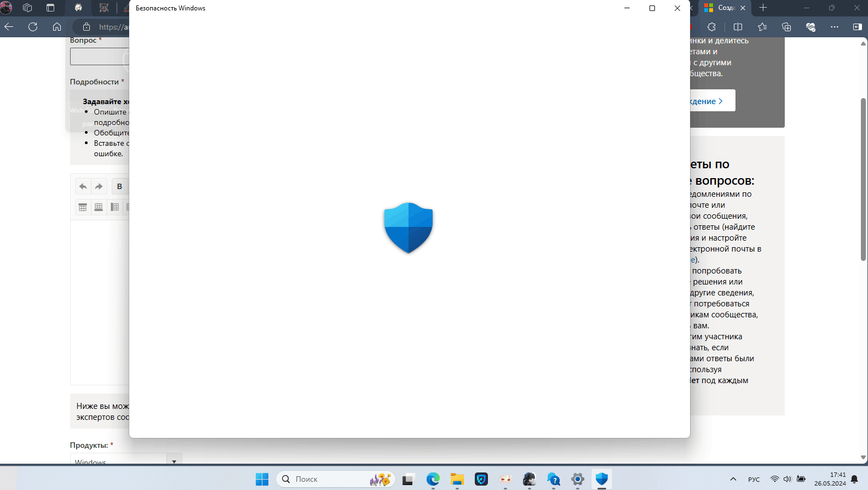Open Windows Start menu
This screenshot has width=868, height=490.
coord(262,479)
